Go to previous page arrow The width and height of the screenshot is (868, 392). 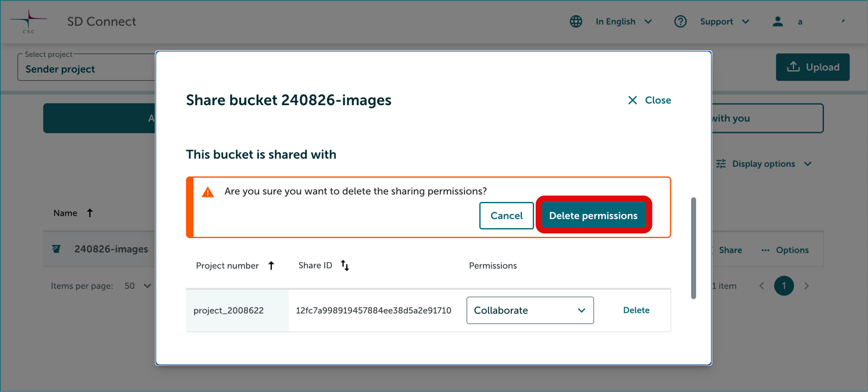coord(762,286)
